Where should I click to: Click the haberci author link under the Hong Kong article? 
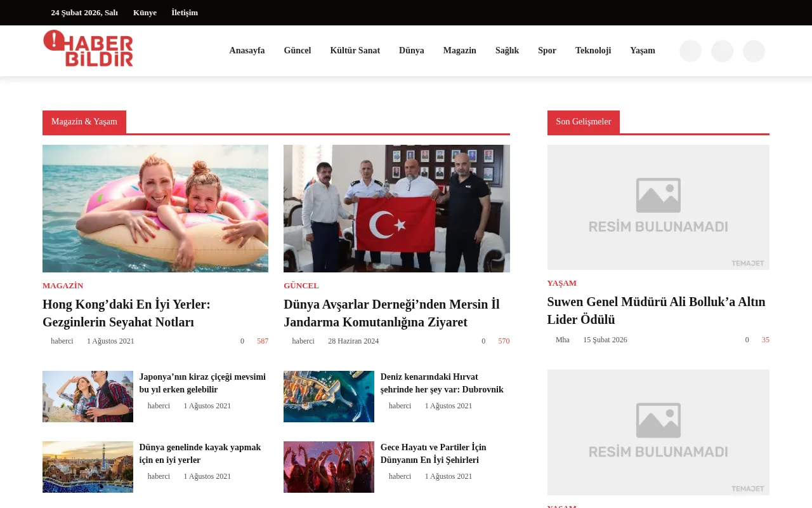(x=62, y=341)
